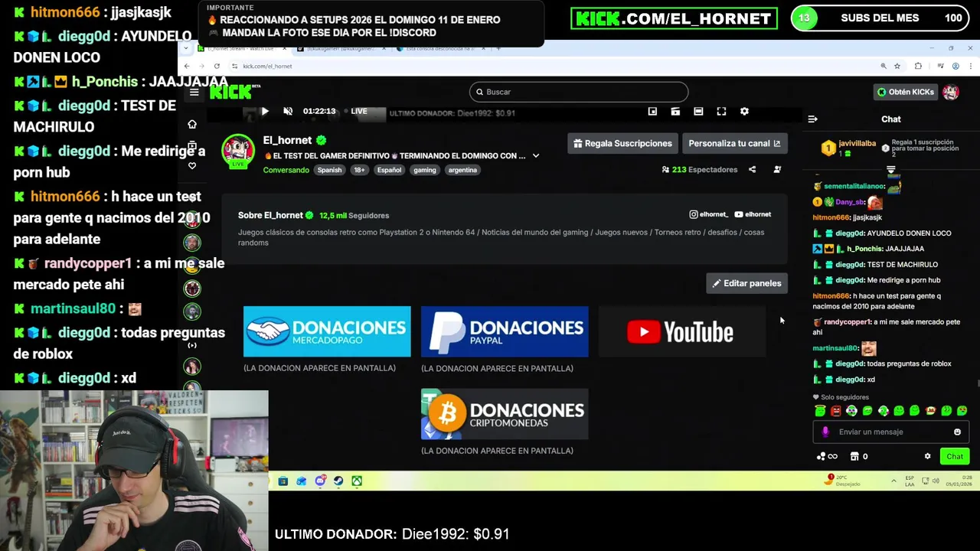The height and width of the screenshot is (551, 980).
Task: Click Regala Suscripciones button
Action: point(622,143)
